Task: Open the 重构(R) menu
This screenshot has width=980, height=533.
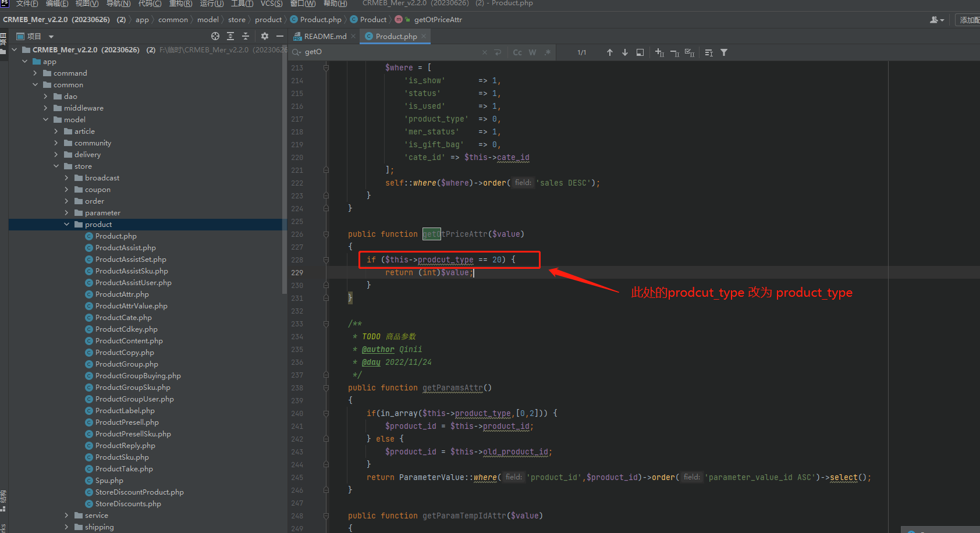Action: [180, 3]
